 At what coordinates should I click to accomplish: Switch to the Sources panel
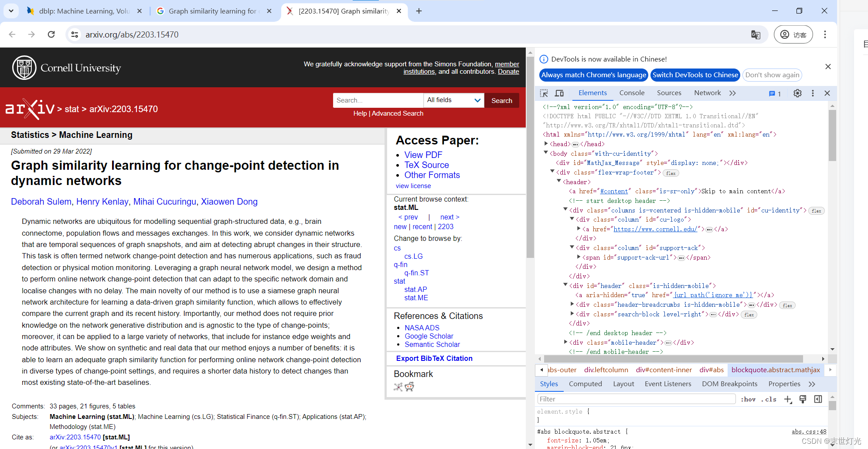click(669, 93)
